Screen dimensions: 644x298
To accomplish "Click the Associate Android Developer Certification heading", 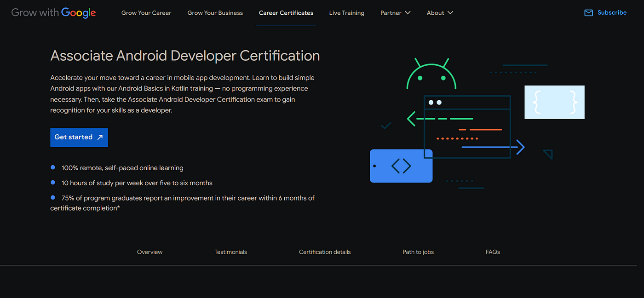I will [x=185, y=56].
